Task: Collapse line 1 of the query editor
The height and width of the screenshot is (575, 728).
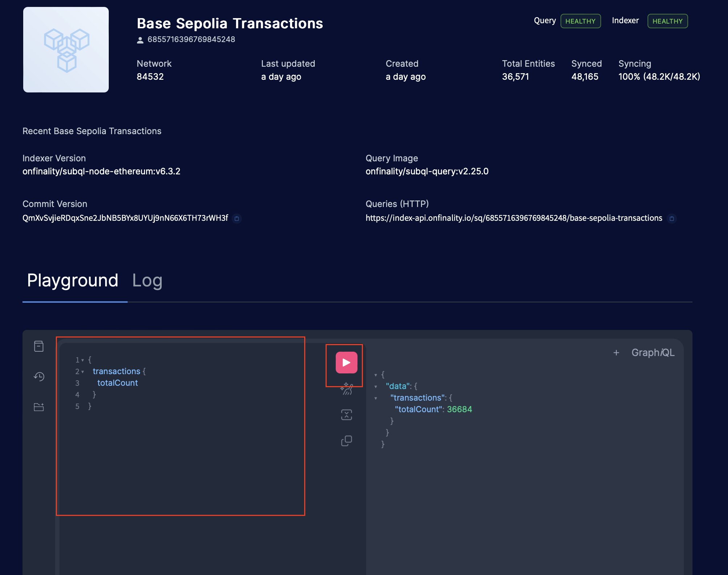Action: [83, 360]
